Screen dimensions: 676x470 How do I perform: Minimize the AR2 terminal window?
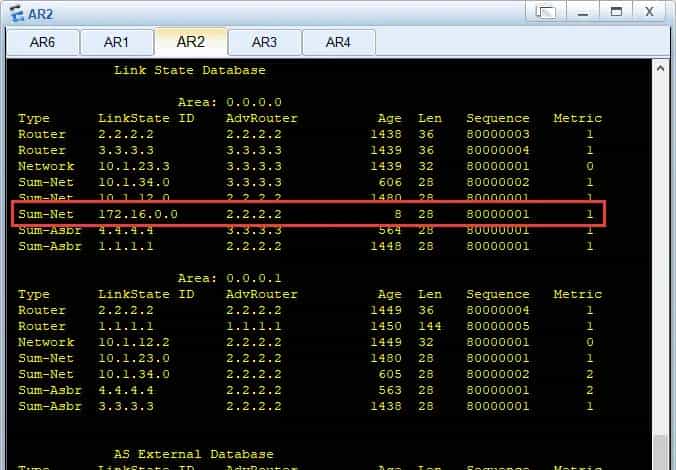pos(583,13)
